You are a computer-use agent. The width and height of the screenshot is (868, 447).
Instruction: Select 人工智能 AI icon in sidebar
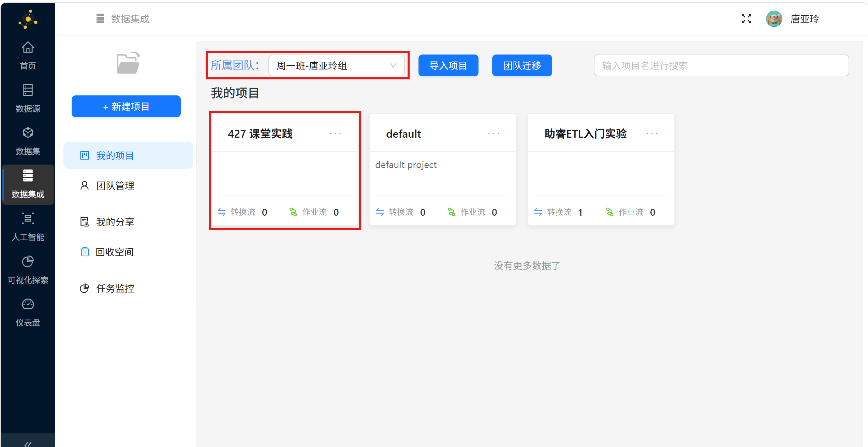[x=28, y=219]
